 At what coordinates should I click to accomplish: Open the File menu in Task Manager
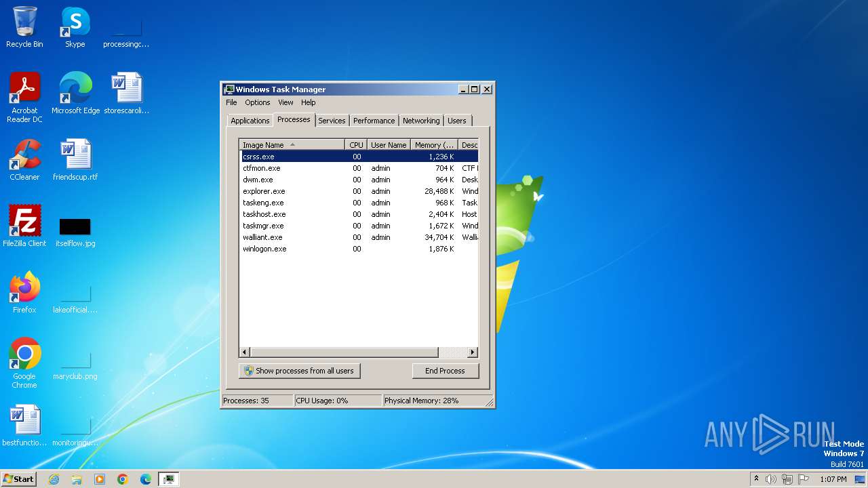[x=231, y=102]
